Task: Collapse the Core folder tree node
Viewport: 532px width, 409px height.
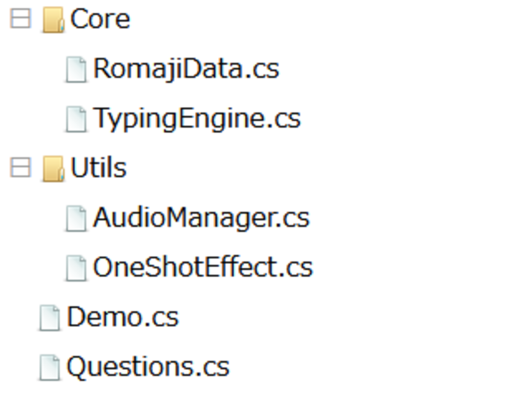Action: [x=20, y=19]
